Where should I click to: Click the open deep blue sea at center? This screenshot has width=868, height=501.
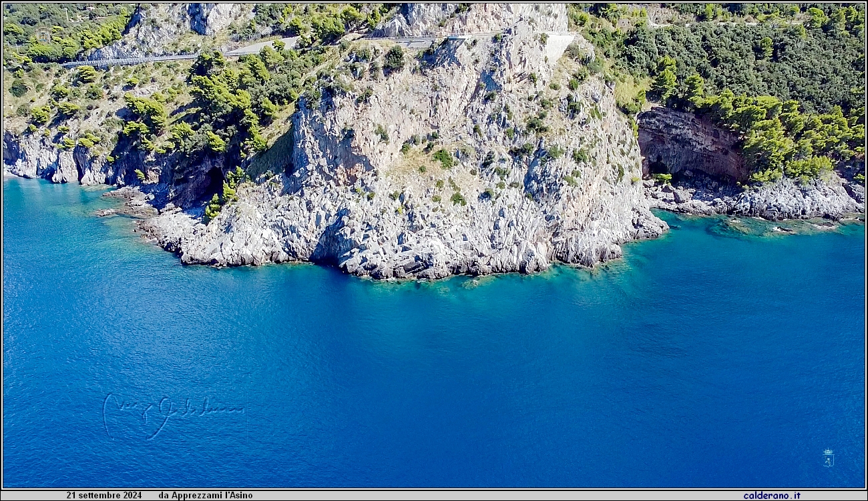(434, 374)
